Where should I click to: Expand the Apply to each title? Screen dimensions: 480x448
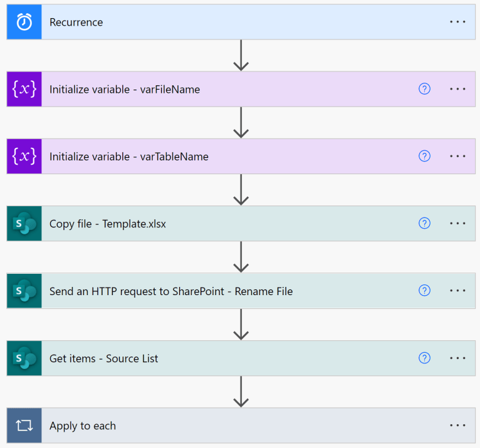83,425
